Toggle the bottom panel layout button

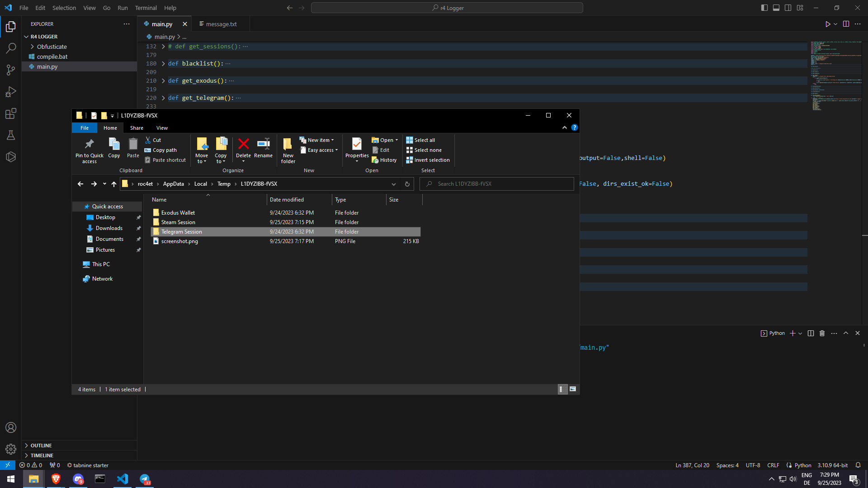(776, 8)
